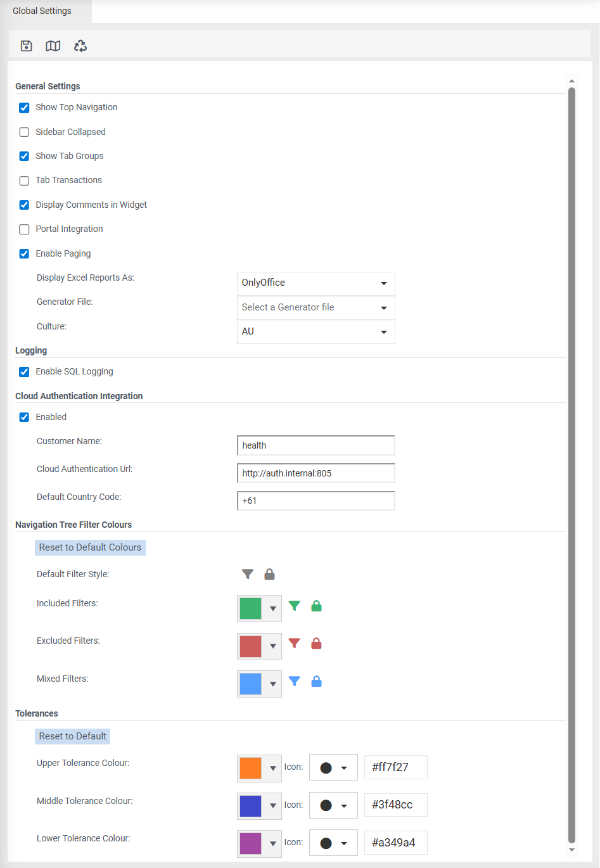Click the Save settings icon
The width and height of the screenshot is (600, 868).
point(26,45)
